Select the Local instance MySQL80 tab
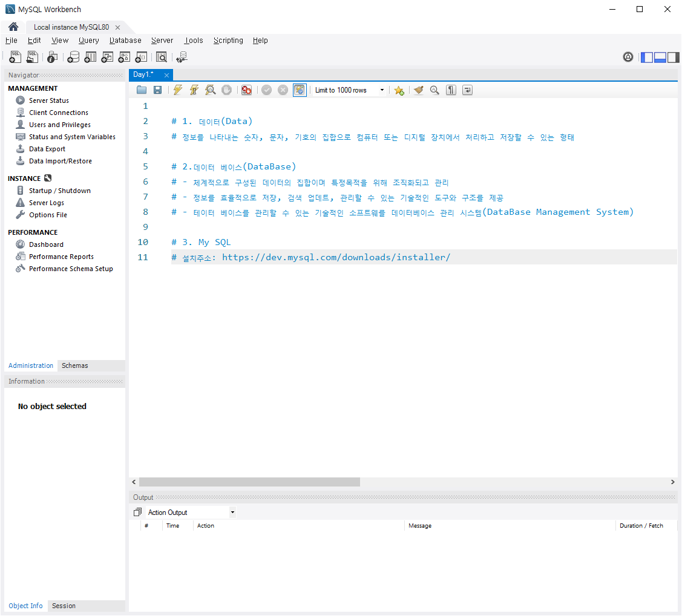Image resolution: width=682 pixels, height=616 pixels. point(71,27)
